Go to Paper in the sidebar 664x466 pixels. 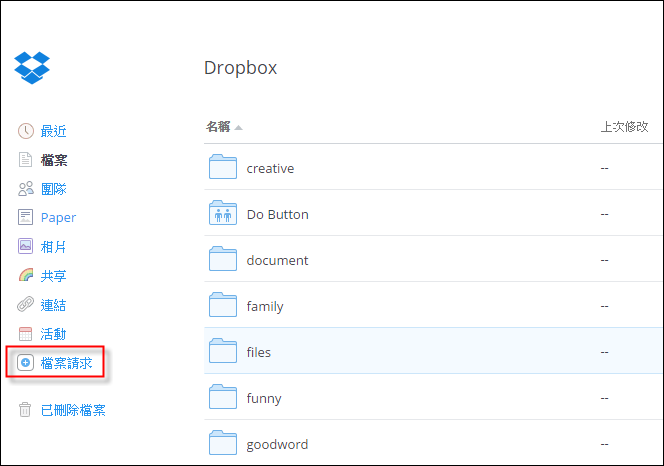coord(58,218)
